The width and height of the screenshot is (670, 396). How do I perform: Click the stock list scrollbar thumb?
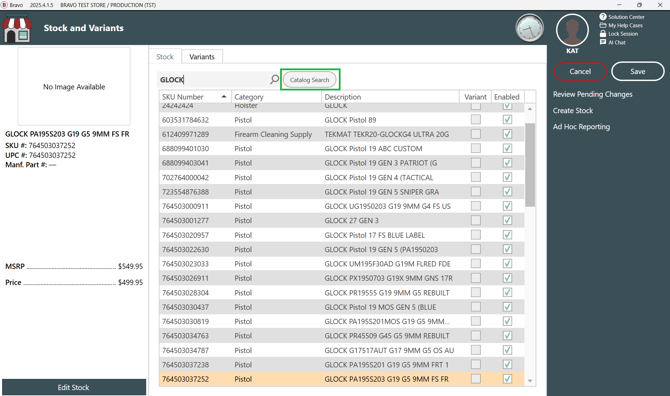[x=530, y=165]
